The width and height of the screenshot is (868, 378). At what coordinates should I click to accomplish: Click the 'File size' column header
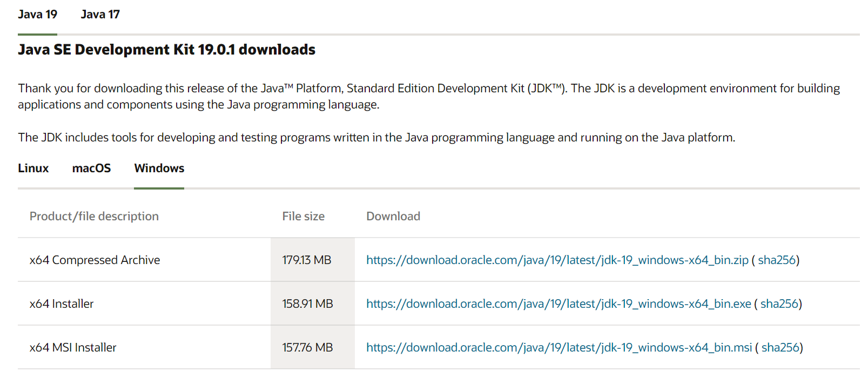pyautogui.click(x=303, y=217)
